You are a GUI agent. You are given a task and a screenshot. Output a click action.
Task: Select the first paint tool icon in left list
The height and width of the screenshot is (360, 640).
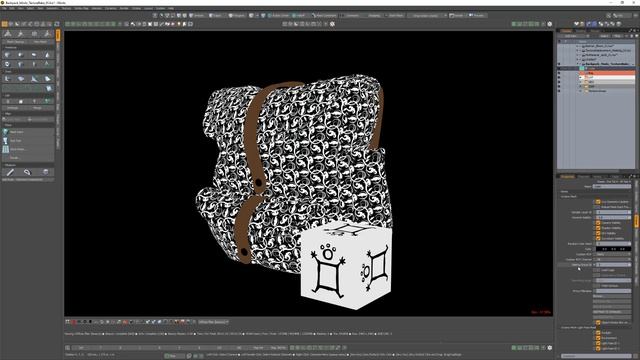(x=6, y=132)
